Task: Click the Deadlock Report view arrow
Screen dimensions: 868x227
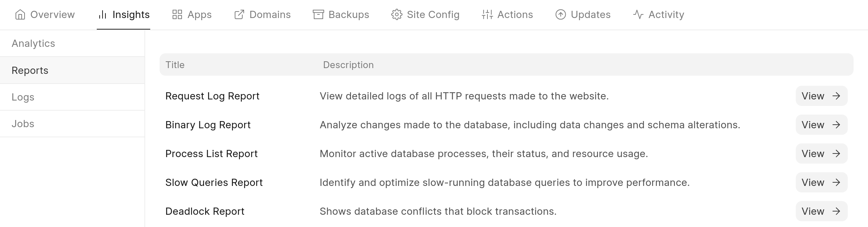Action: [x=836, y=212]
